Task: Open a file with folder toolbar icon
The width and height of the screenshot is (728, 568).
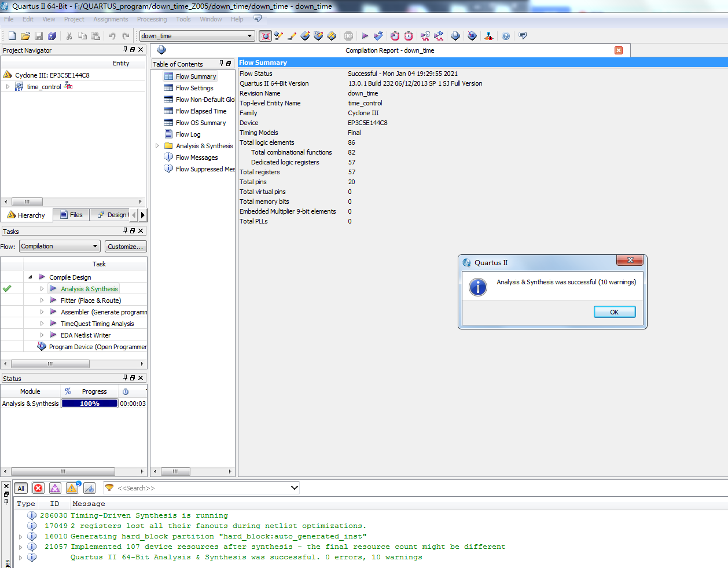Action: (25, 36)
